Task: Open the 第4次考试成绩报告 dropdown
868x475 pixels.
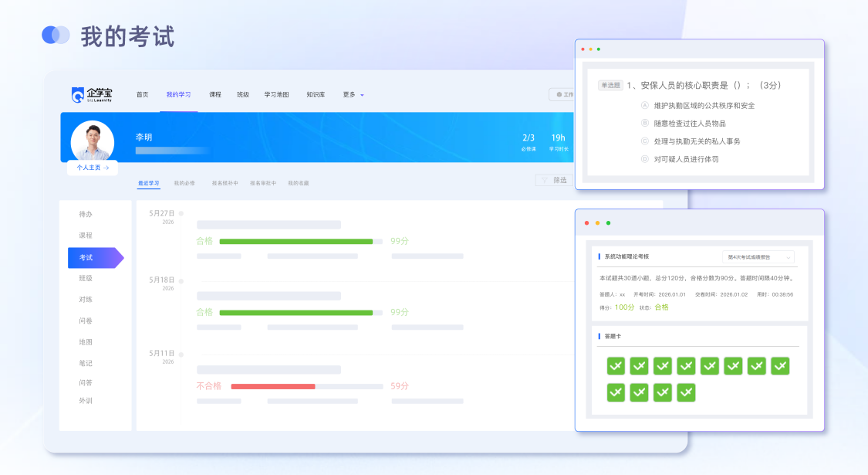Action: click(758, 257)
